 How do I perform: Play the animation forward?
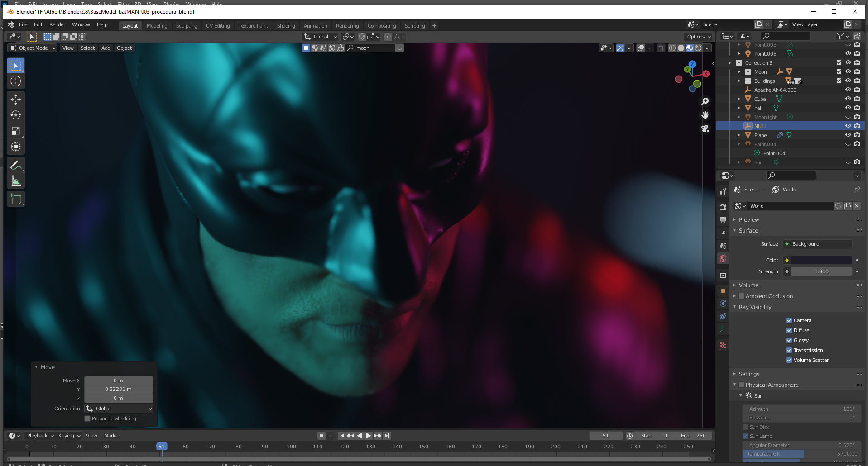click(369, 436)
